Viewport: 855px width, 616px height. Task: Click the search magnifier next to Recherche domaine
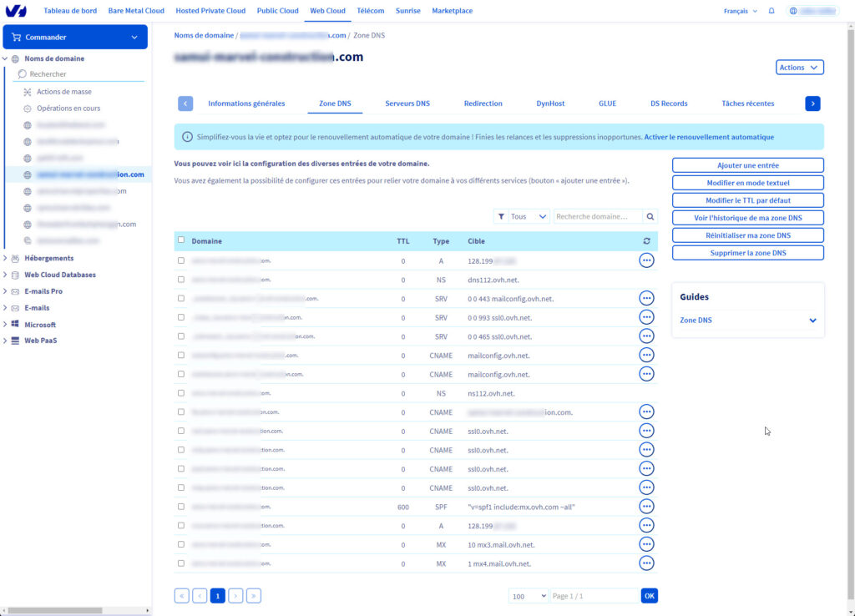point(650,216)
